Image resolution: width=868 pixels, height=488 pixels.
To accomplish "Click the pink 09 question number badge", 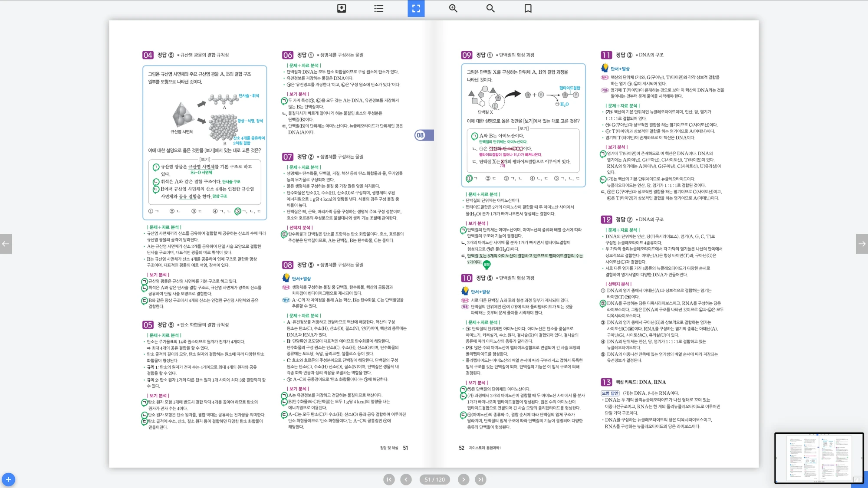I will [467, 55].
